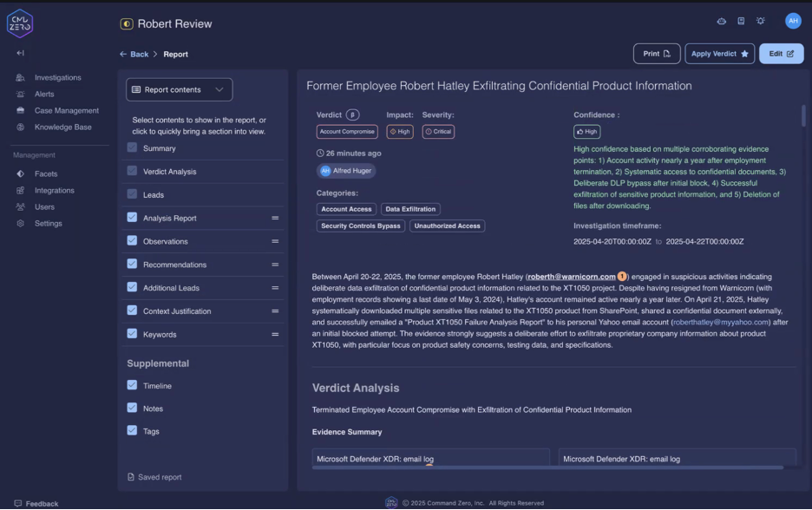Toggle the Summary checkbox
Image resolution: width=812 pixels, height=510 pixels.
pyautogui.click(x=132, y=147)
